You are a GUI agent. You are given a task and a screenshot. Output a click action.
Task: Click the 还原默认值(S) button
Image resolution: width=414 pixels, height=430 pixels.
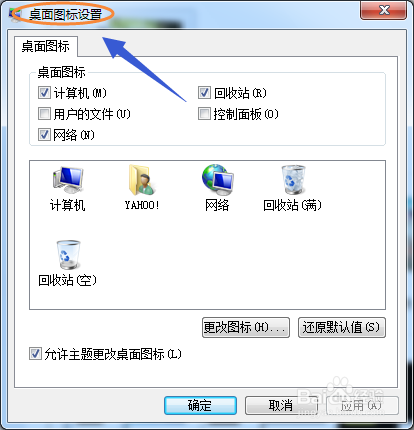pos(342,327)
